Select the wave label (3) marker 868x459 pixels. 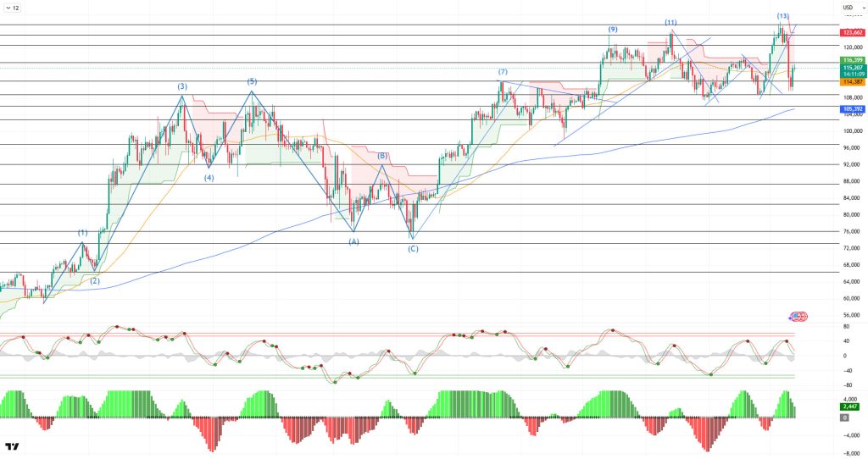182,86
